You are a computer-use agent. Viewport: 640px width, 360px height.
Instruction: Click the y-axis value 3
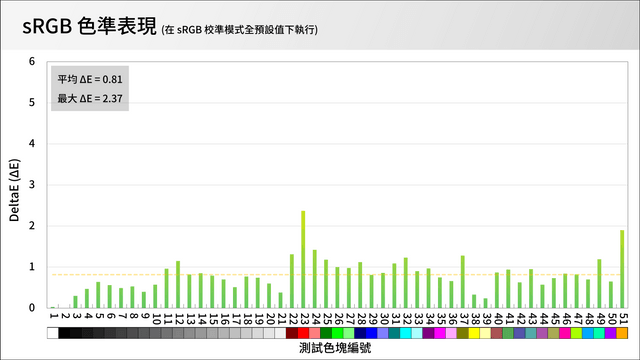pos(32,184)
